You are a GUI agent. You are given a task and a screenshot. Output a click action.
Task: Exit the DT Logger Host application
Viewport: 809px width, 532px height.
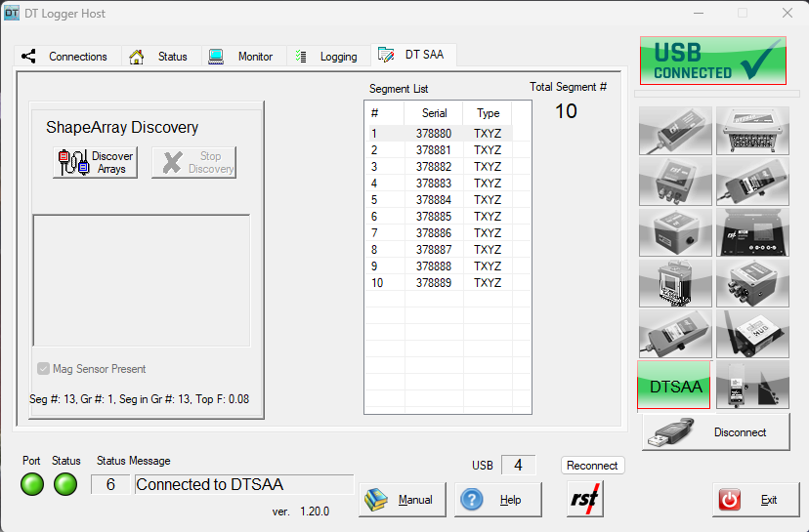point(756,500)
